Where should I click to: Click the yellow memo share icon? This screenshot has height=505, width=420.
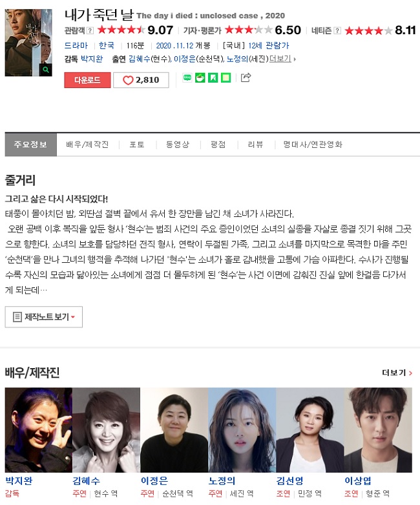(x=226, y=77)
